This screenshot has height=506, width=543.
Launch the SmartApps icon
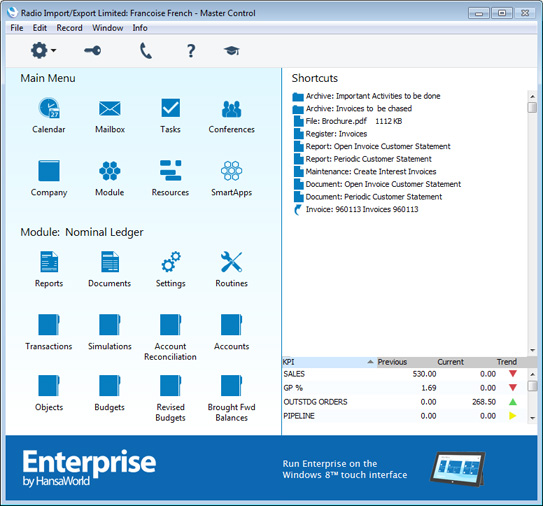coord(231,171)
